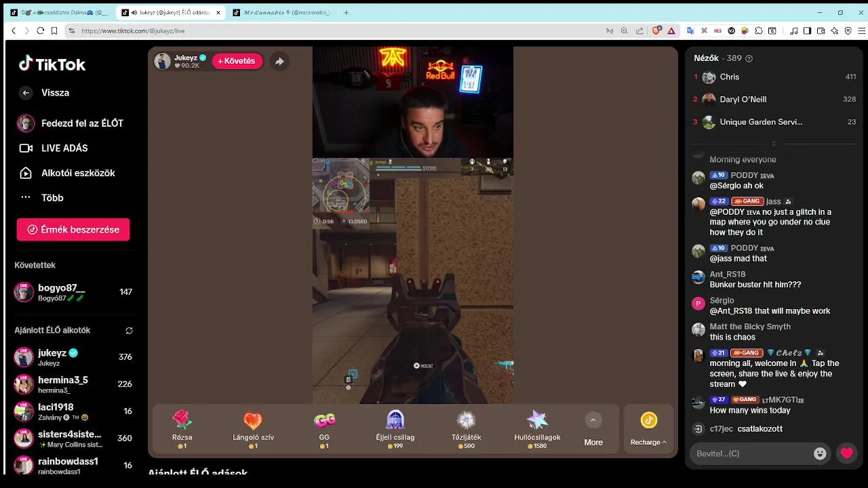Image resolution: width=868 pixels, height=488 pixels.
Task: Click Érmék beszerzése button
Action: 73,230
